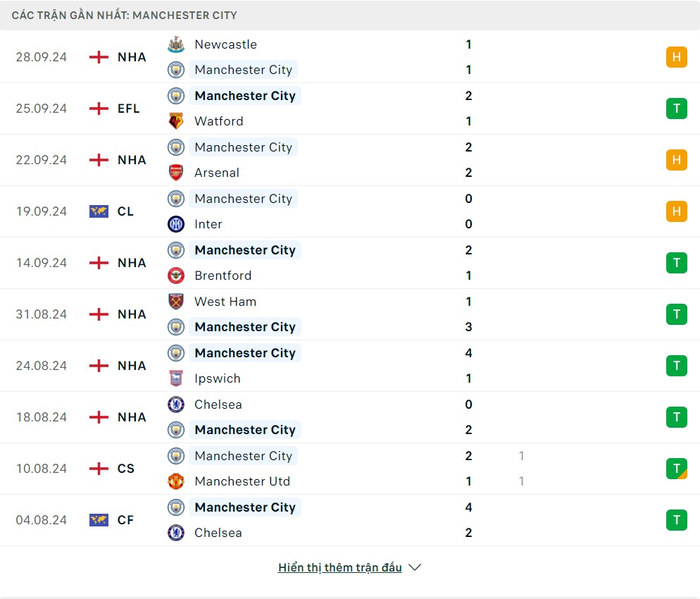Open the 04.08.24 CF match row date
The width and height of the screenshot is (700, 599).
pos(42,520)
